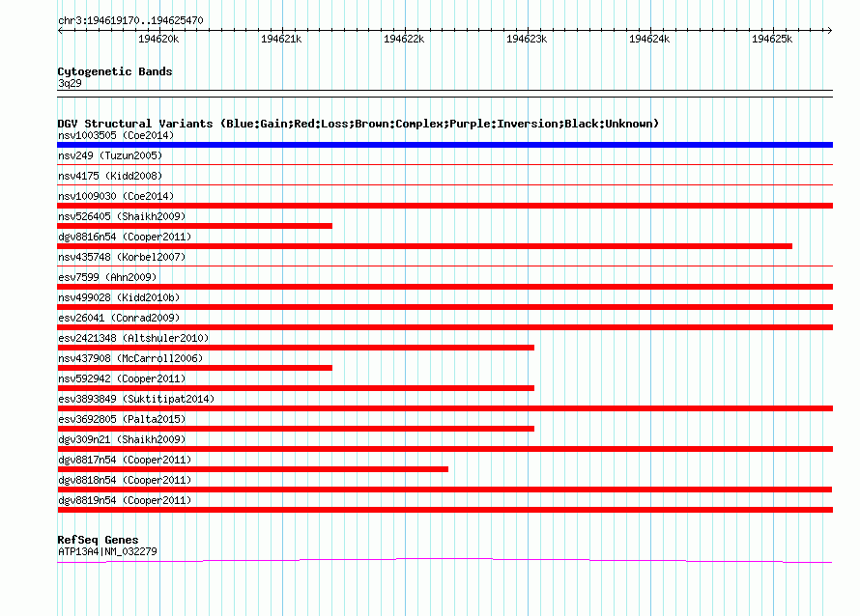Click nsv437908 (McCarroll2006) red bar

pyautogui.click(x=194, y=368)
